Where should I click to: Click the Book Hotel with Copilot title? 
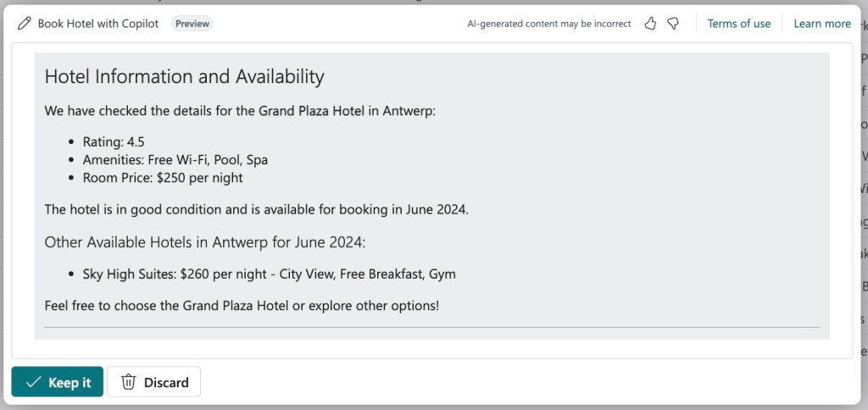98,24
